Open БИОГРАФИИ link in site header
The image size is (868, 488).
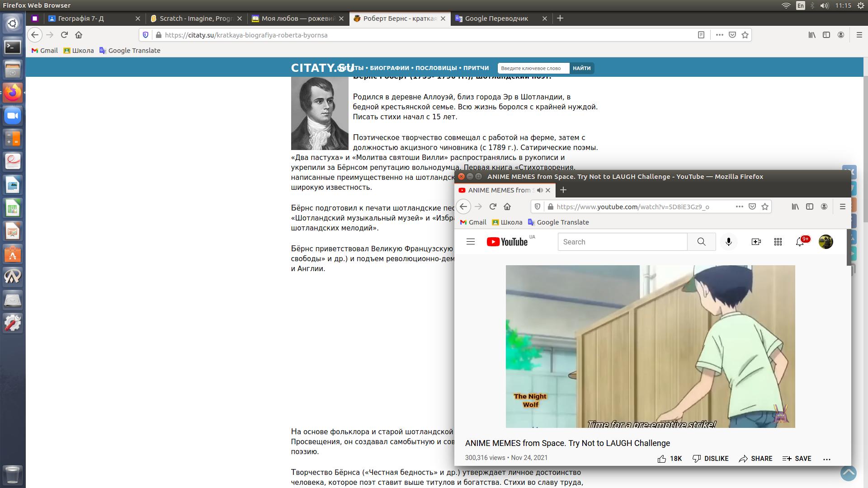389,68
